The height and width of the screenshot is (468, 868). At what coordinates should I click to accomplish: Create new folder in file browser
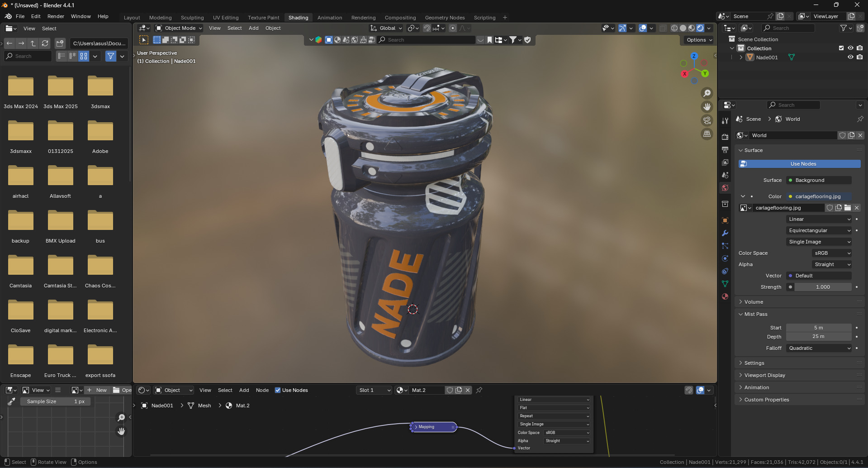tap(60, 43)
